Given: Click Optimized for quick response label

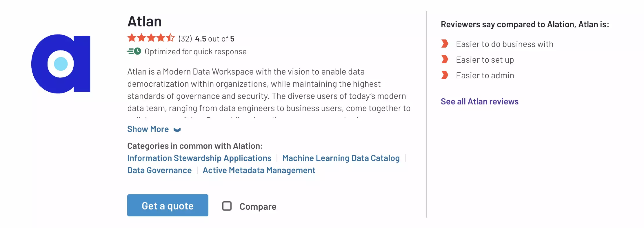Looking at the screenshot, I should (196, 52).
